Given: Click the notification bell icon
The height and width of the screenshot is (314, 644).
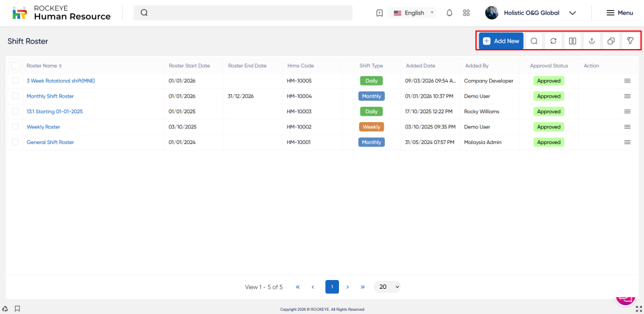Looking at the screenshot, I should pos(449,13).
